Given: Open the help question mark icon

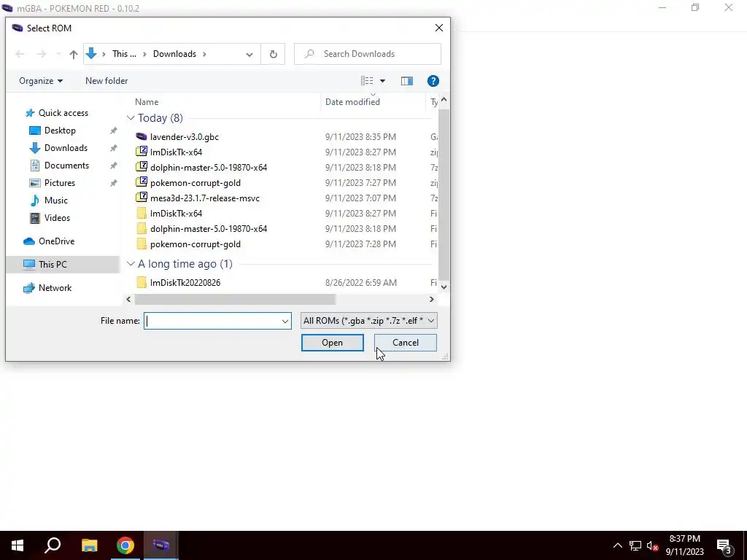Looking at the screenshot, I should pyautogui.click(x=433, y=81).
